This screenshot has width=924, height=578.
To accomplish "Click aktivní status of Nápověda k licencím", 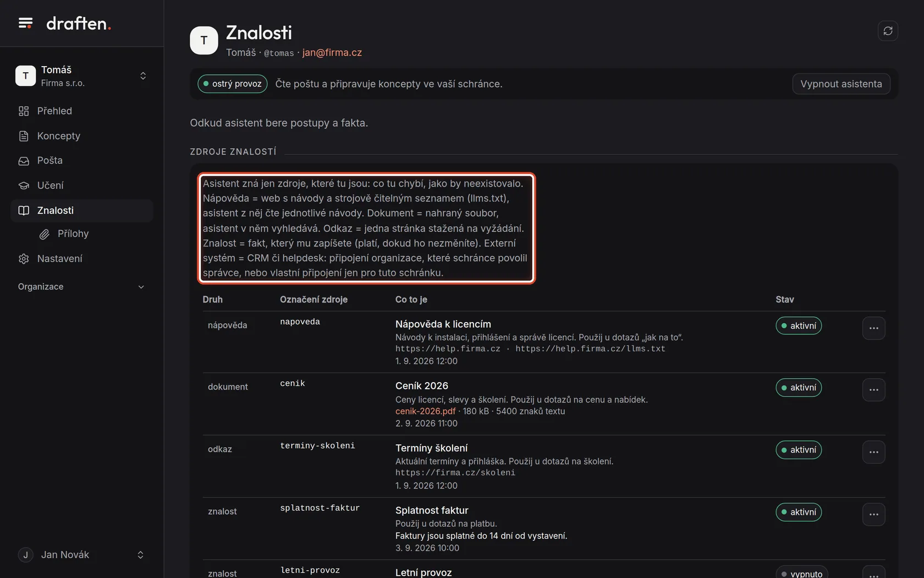I will (x=799, y=326).
